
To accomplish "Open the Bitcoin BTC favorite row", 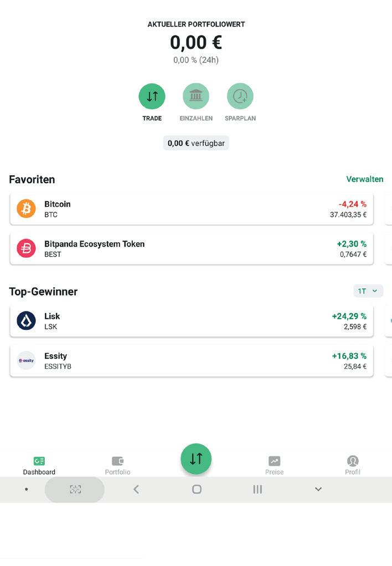I will [x=191, y=209].
